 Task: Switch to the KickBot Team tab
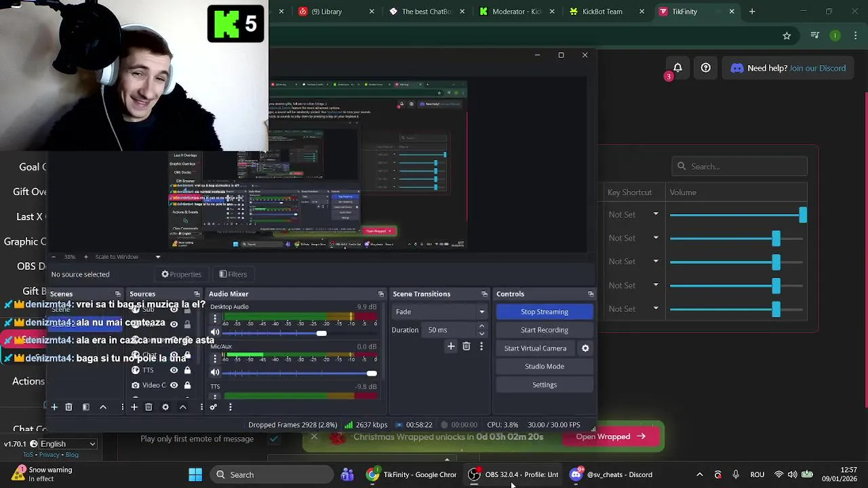[608, 12]
